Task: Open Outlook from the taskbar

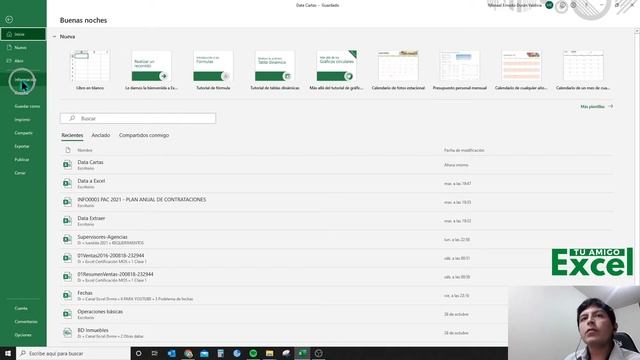Action: coord(171,353)
